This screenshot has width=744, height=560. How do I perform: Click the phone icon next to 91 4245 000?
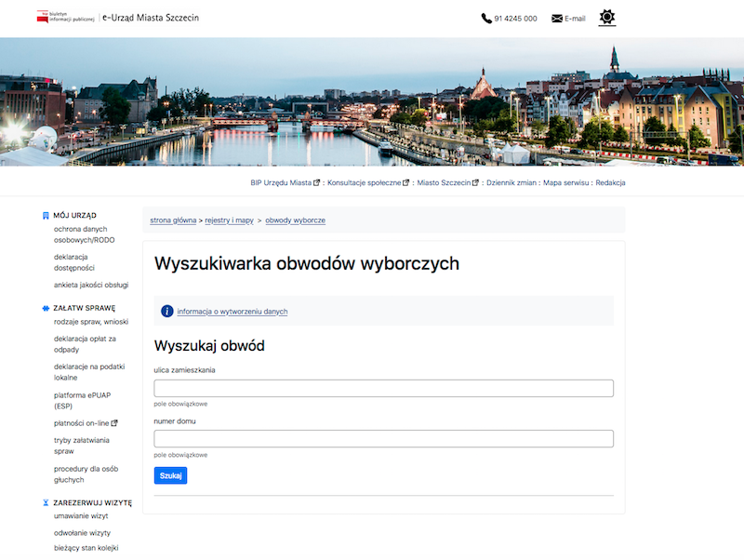[486, 19]
